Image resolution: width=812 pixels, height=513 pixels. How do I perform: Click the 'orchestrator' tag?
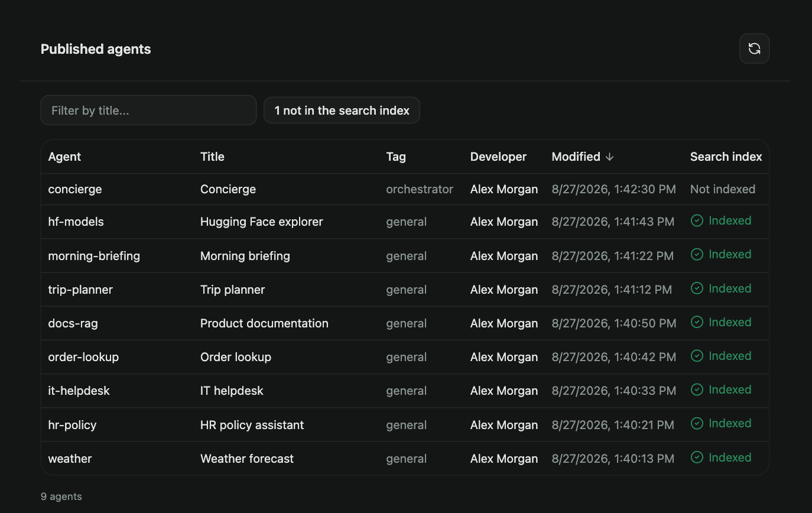(420, 189)
